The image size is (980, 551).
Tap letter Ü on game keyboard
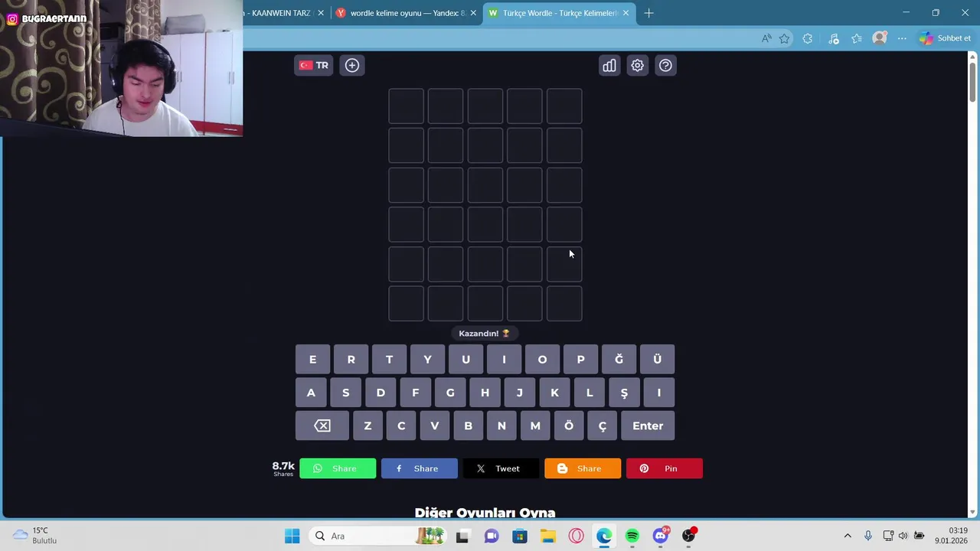(657, 360)
